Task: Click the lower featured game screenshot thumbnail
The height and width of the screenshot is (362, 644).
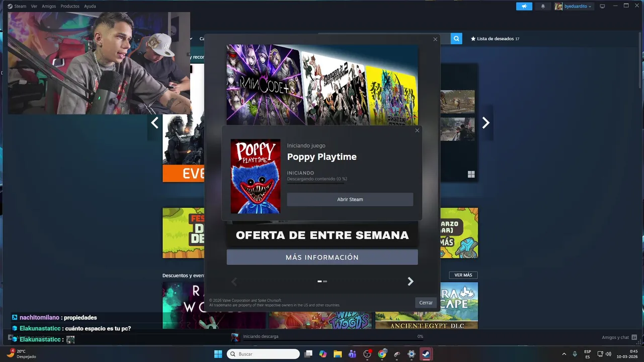Action: pyautogui.click(x=457, y=129)
